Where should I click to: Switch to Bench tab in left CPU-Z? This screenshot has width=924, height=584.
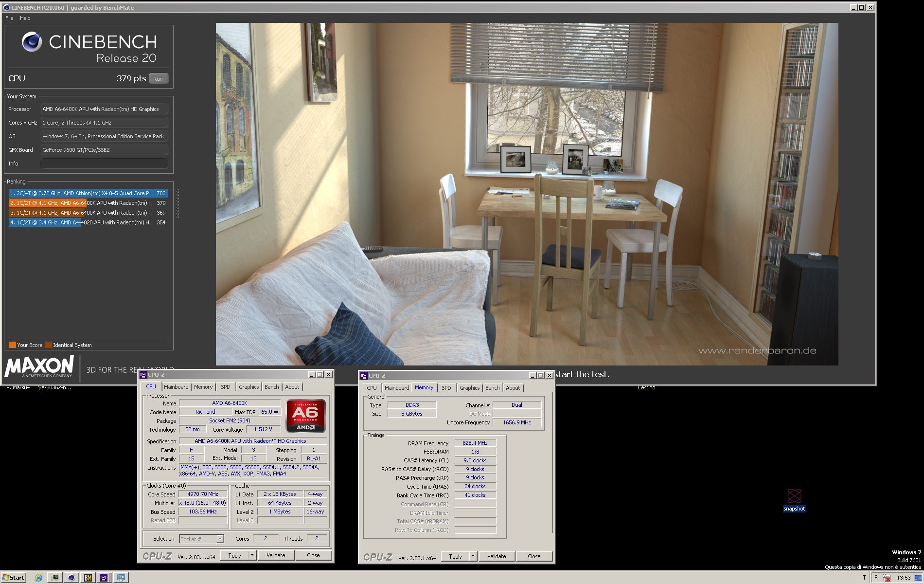(x=272, y=387)
